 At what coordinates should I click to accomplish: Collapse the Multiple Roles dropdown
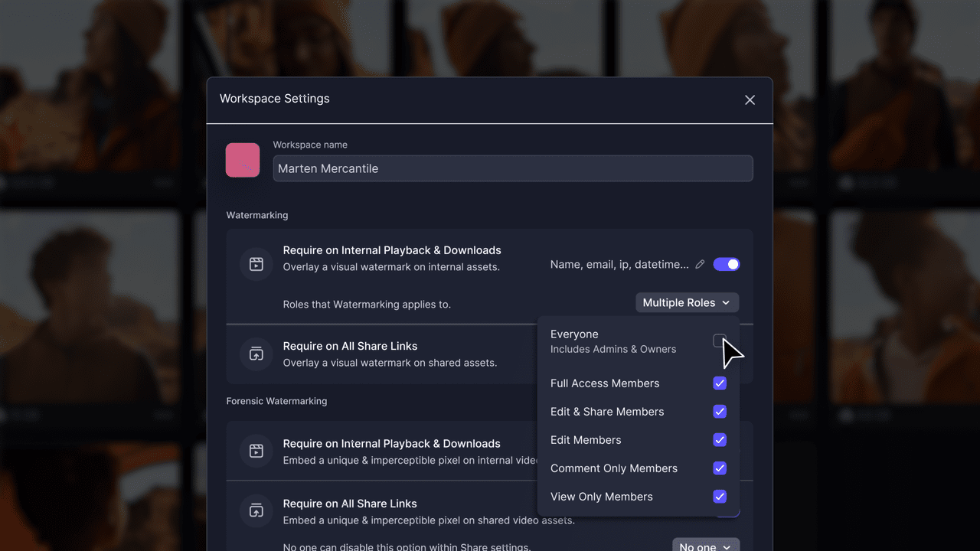(687, 303)
